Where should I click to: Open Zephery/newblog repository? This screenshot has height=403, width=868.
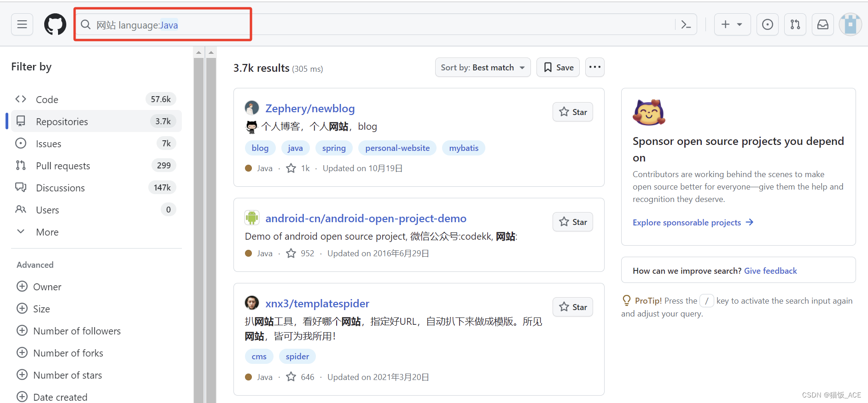(x=310, y=109)
